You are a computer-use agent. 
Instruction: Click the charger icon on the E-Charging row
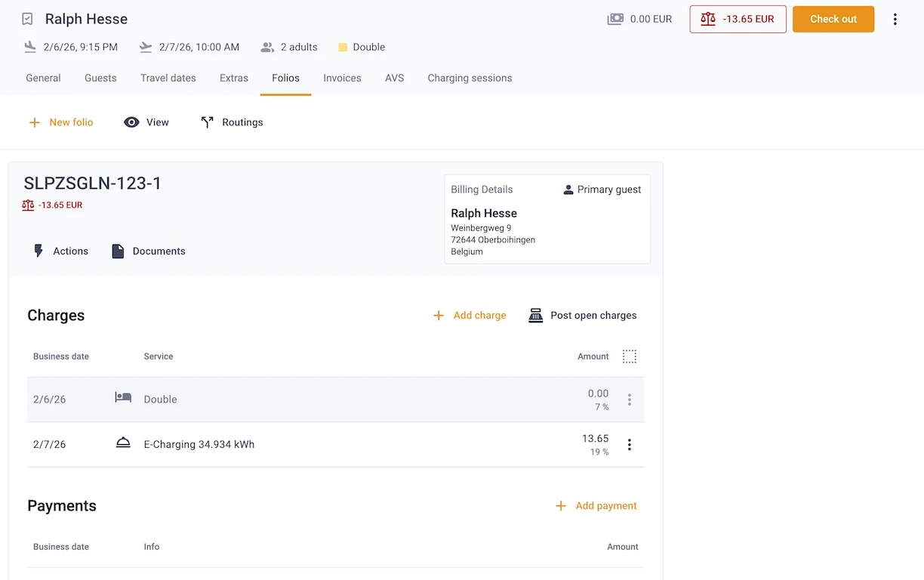point(123,444)
